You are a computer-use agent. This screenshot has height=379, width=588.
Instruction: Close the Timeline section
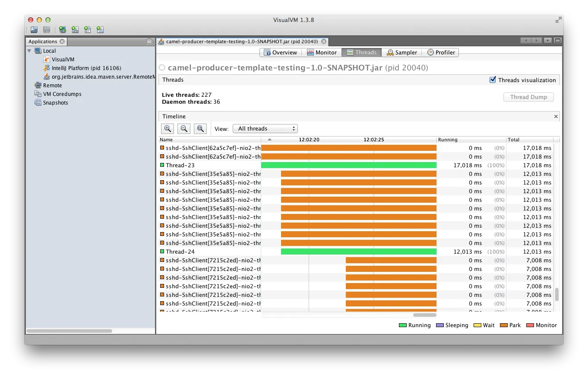[556, 116]
